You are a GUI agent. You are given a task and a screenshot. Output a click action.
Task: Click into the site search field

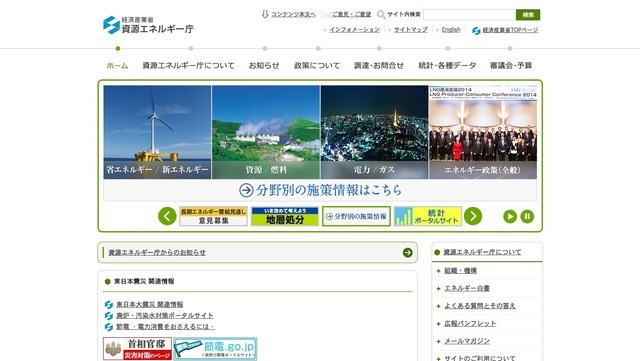point(469,15)
